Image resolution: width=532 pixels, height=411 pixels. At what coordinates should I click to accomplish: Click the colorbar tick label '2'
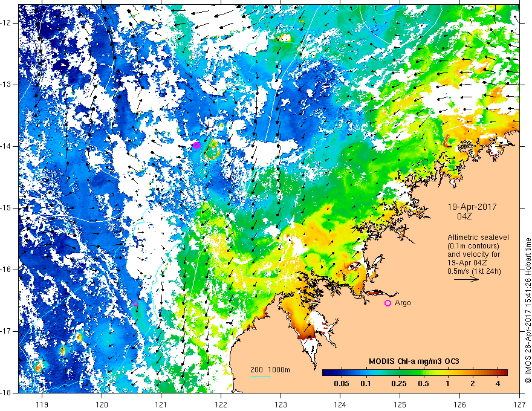[473, 384]
